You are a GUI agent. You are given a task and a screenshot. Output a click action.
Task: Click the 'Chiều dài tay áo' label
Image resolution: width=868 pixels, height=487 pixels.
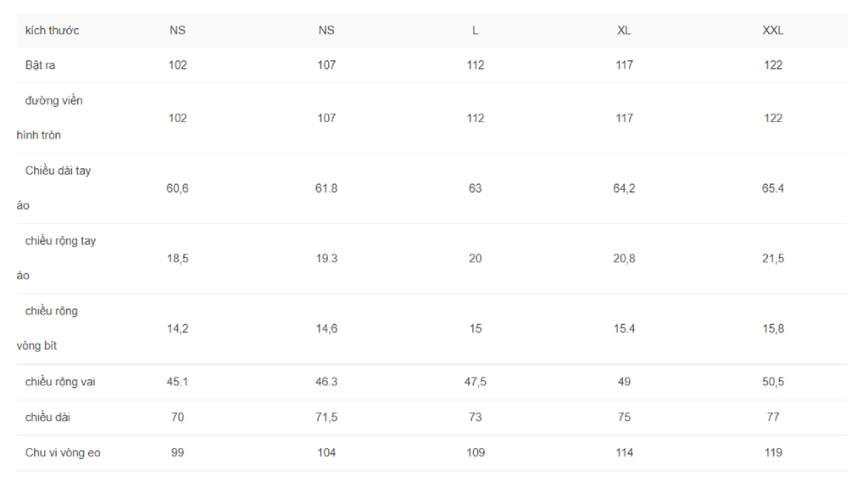click(x=53, y=188)
